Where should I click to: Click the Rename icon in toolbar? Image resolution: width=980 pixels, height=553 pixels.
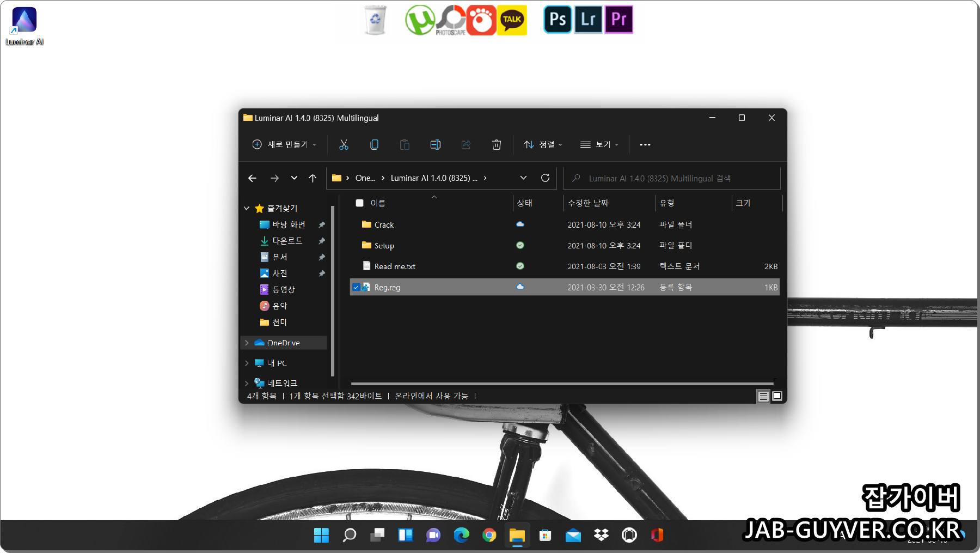[436, 144]
